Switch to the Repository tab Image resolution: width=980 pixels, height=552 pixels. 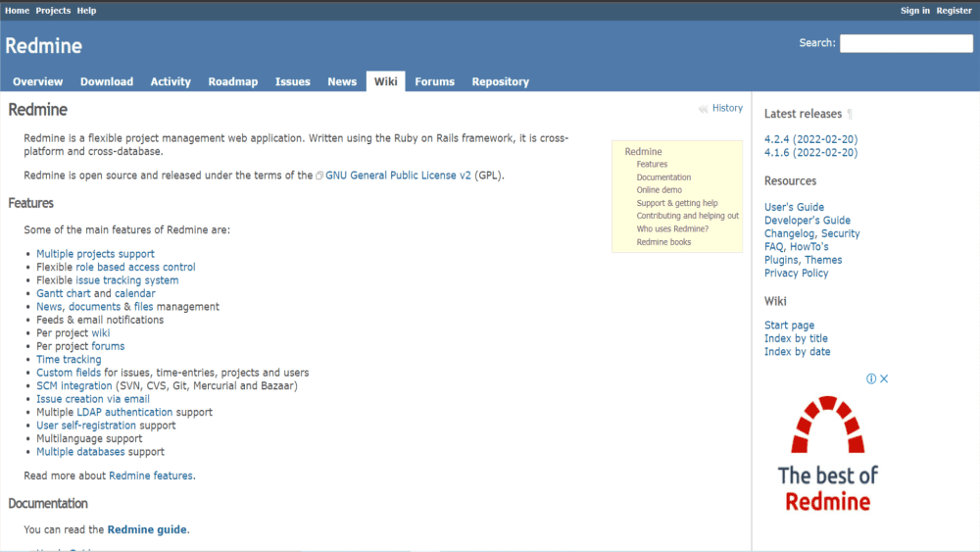point(501,82)
